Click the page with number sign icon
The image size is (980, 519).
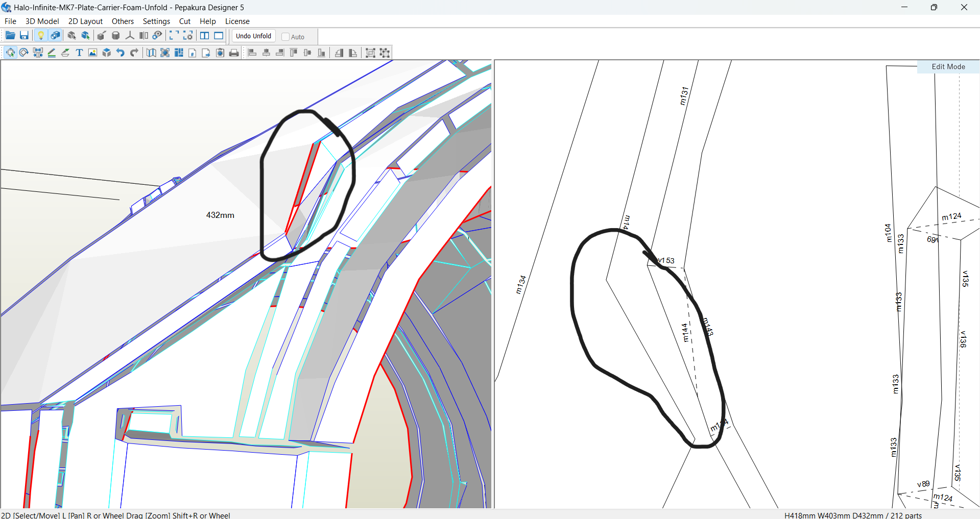[193, 53]
